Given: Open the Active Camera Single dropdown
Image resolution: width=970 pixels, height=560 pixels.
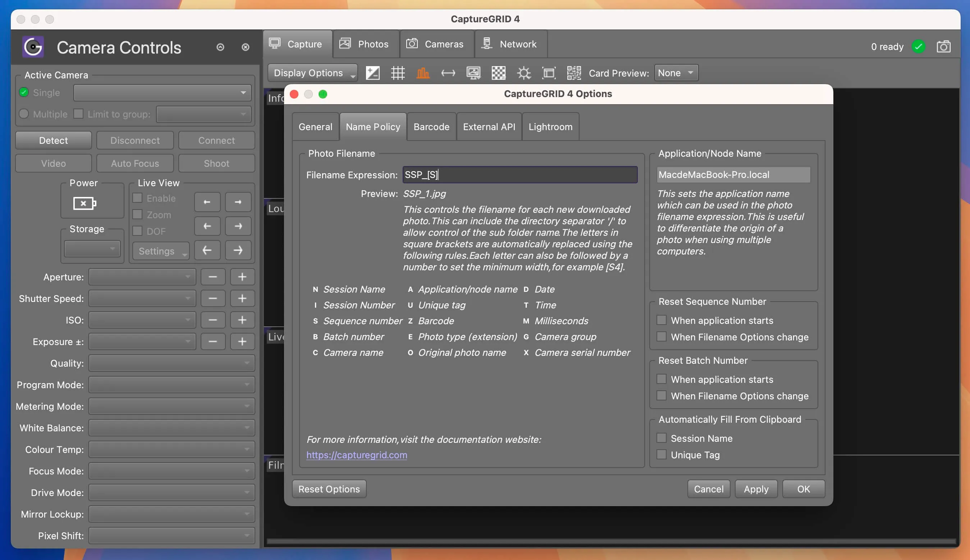Looking at the screenshot, I should click(162, 92).
